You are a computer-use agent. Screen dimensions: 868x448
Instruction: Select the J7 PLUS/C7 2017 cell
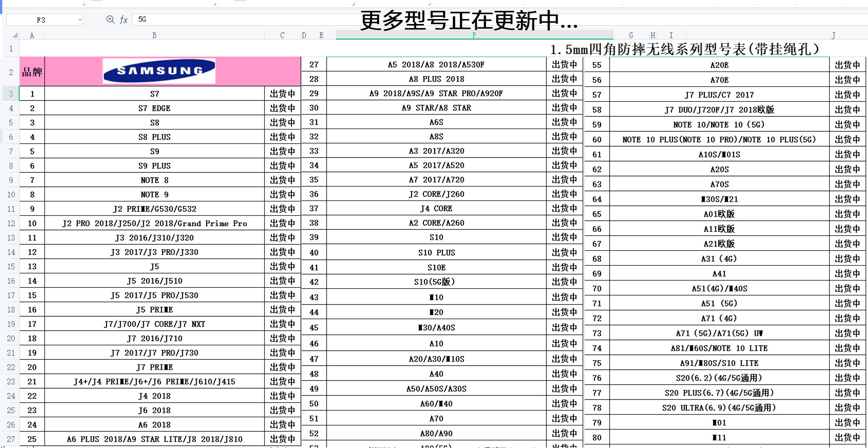[719, 95]
